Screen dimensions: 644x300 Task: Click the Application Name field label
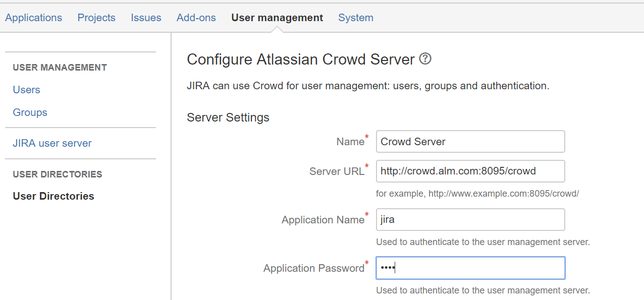point(323,220)
